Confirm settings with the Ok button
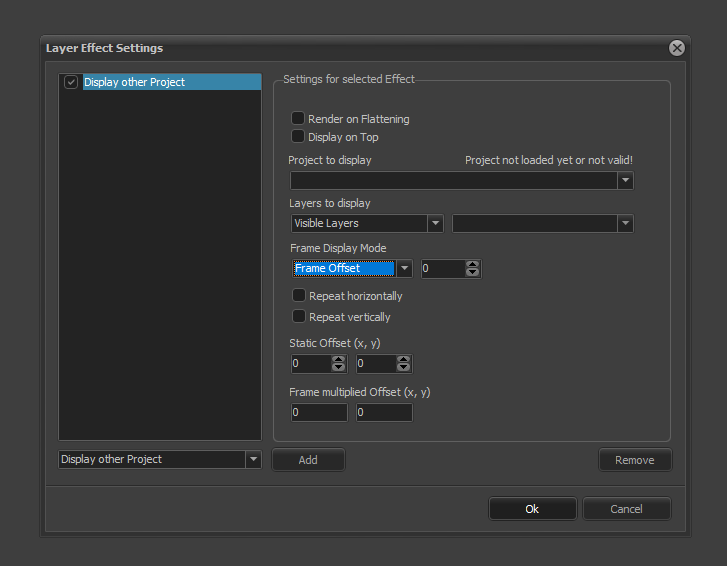The width and height of the screenshot is (727, 566). pos(532,509)
